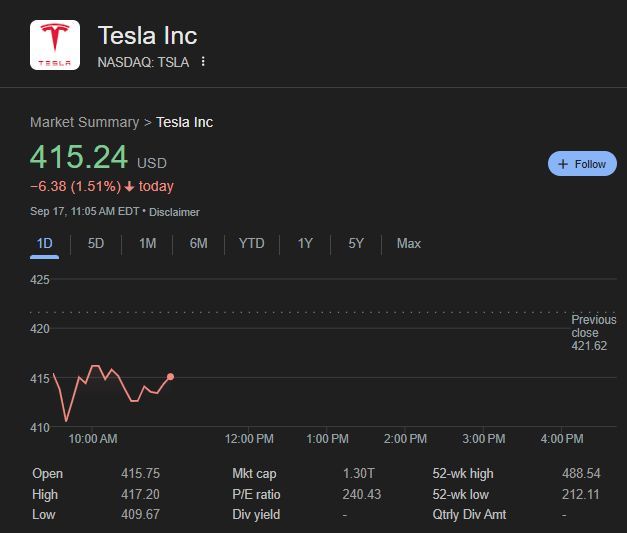The image size is (627, 533).
Task: Show the Max chart range
Action: (408, 243)
